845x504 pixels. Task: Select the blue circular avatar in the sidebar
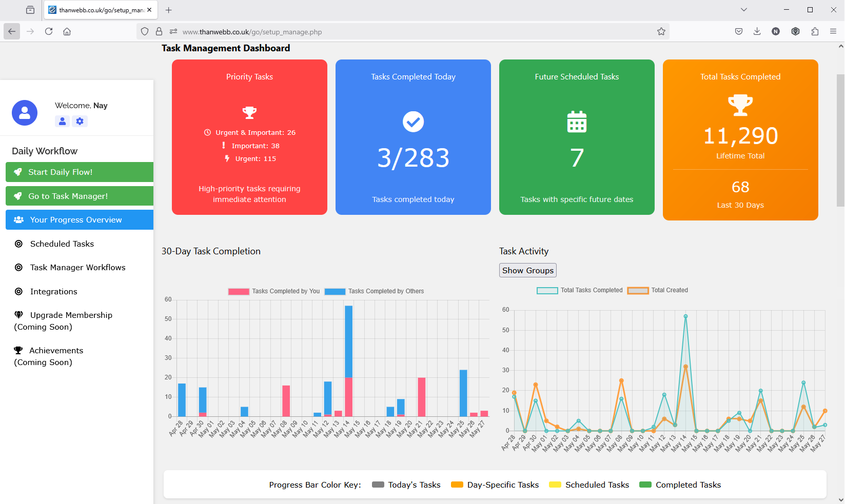click(24, 112)
